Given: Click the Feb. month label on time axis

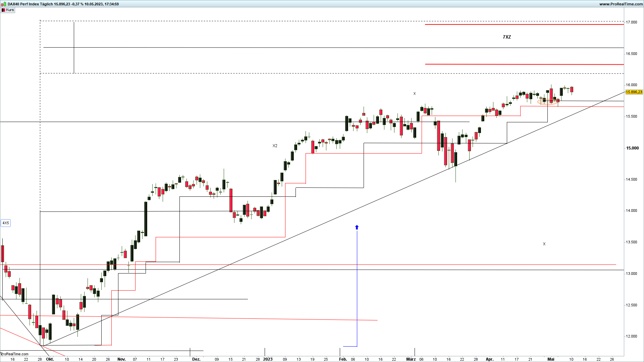Looking at the screenshot, I should tap(343, 359).
